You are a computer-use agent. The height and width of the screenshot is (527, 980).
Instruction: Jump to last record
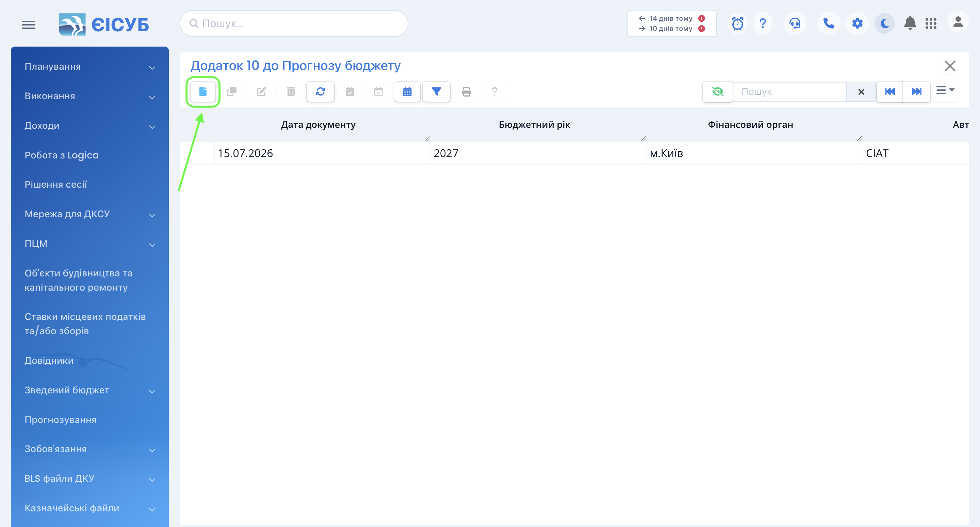coord(916,92)
